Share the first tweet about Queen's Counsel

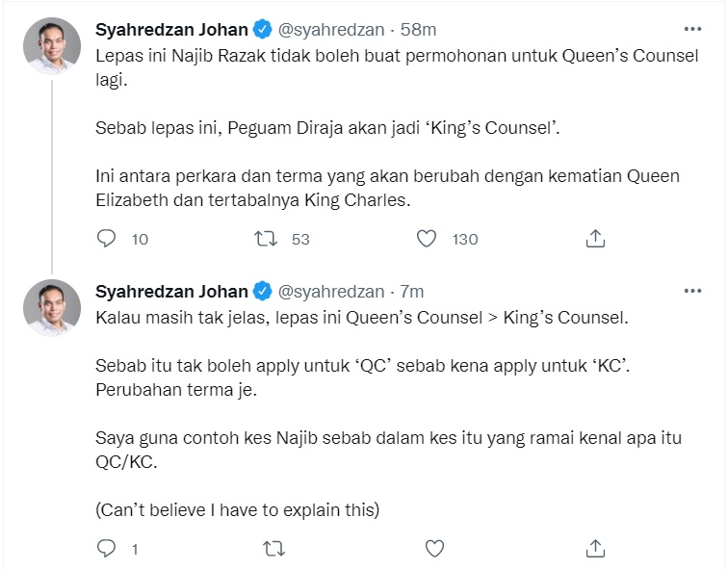(x=595, y=239)
